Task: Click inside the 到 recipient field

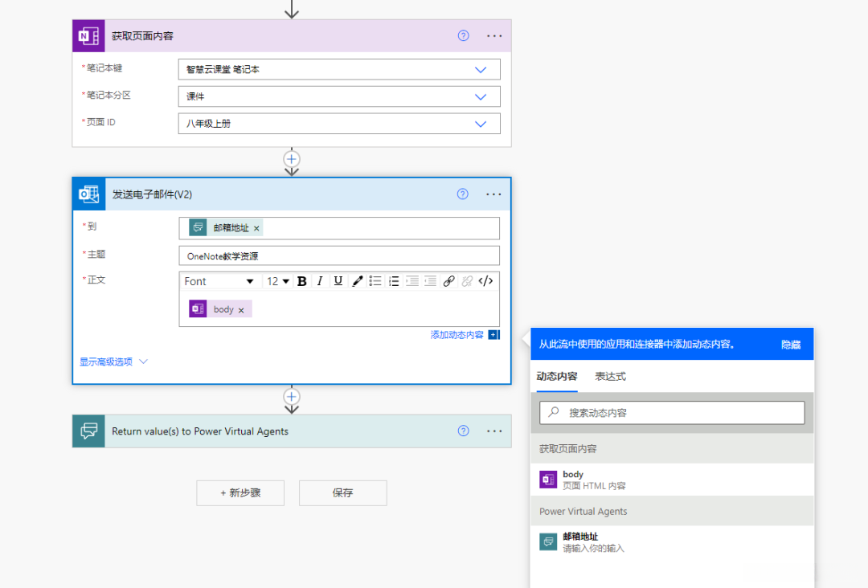Action: [339, 228]
